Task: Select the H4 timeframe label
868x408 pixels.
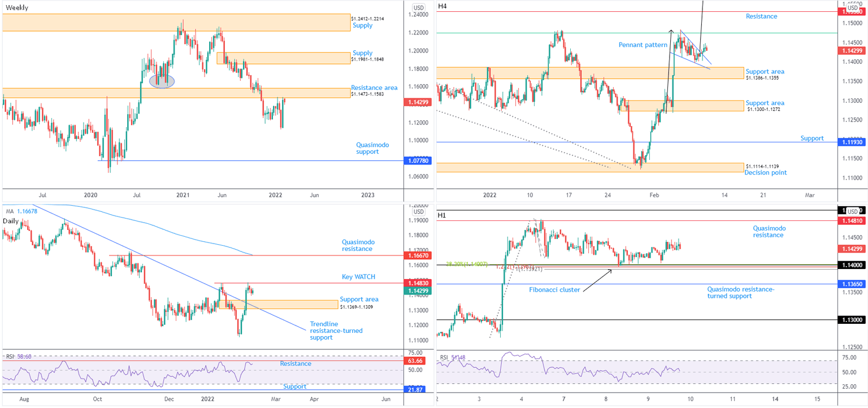Action: [442, 6]
